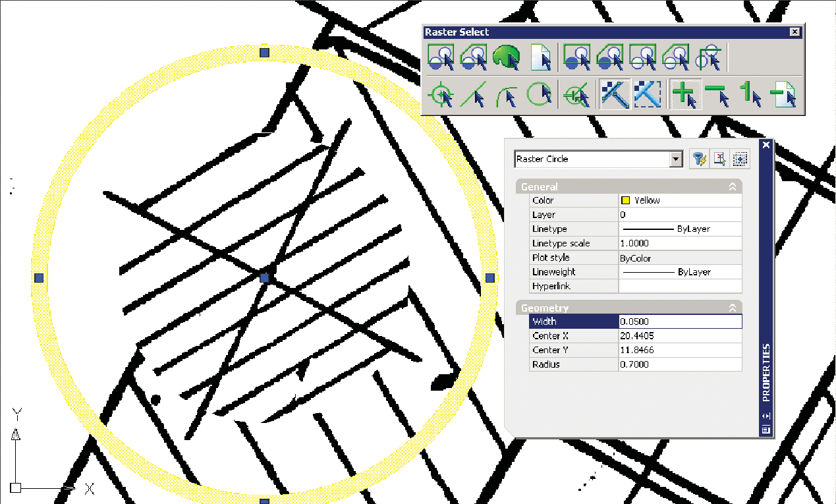Screen dimensions: 836x504
Task: Pick the green filled region select tool
Action: [x=507, y=57]
